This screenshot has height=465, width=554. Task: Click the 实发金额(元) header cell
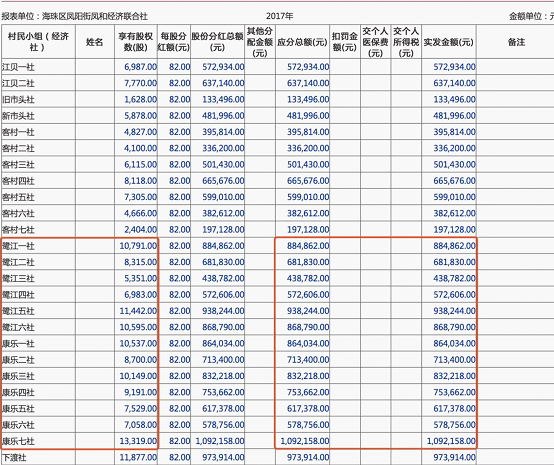click(449, 42)
